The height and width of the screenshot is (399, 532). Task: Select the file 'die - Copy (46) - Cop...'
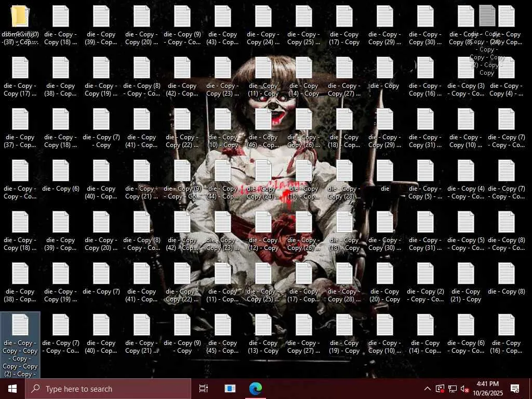[263, 129]
